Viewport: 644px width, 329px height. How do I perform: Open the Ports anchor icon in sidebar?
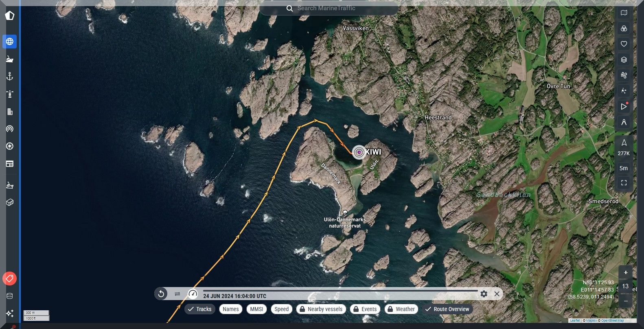[x=10, y=77]
